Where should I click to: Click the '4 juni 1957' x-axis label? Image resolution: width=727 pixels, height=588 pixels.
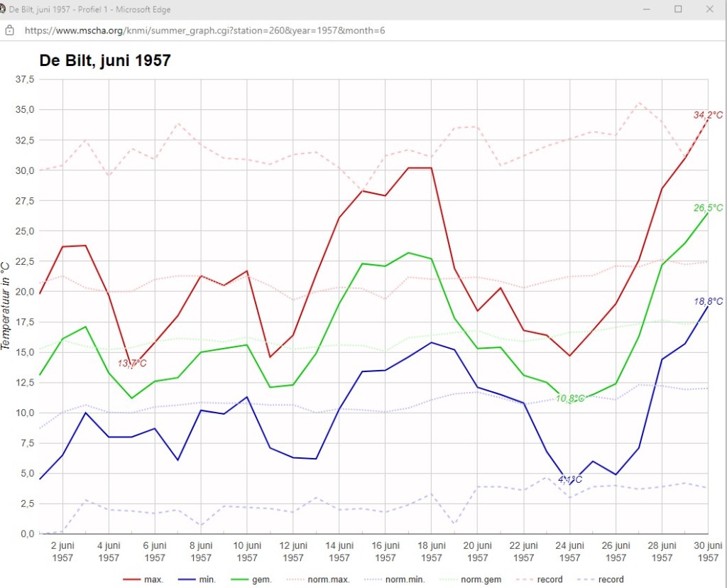pyautogui.click(x=109, y=551)
